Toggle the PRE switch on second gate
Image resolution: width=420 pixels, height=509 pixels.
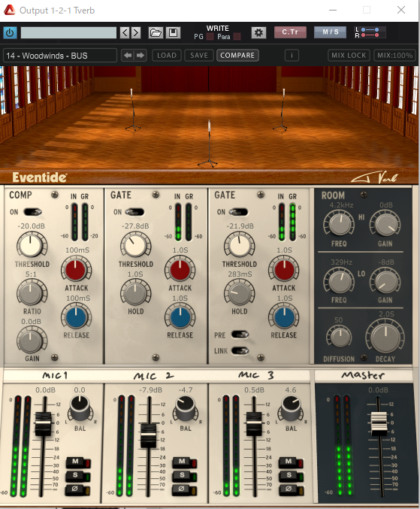tap(240, 335)
